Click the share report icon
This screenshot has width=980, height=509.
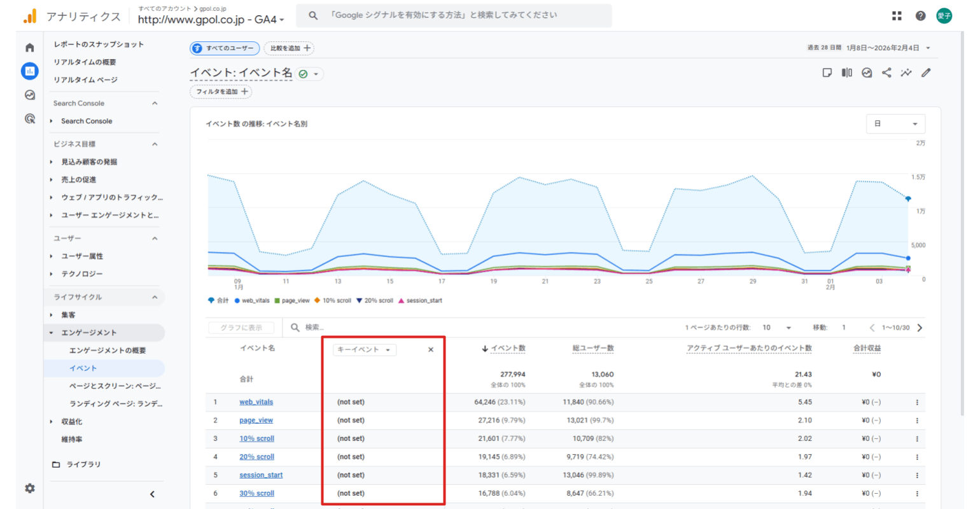click(x=886, y=73)
